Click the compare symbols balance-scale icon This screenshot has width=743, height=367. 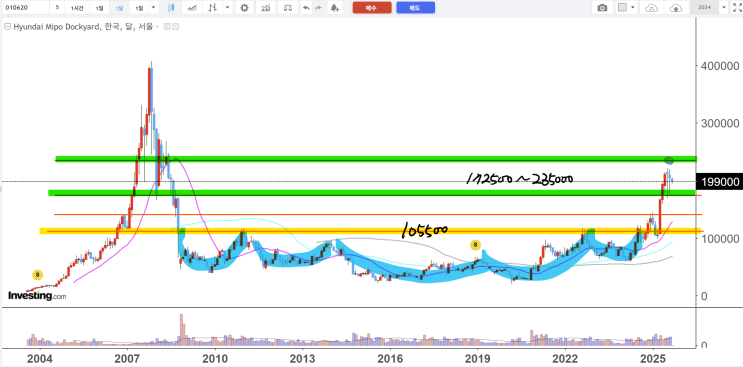tap(288, 8)
